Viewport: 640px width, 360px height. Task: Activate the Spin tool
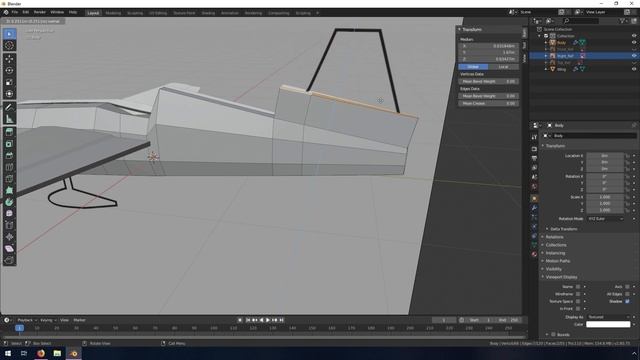(x=9, y=202)
